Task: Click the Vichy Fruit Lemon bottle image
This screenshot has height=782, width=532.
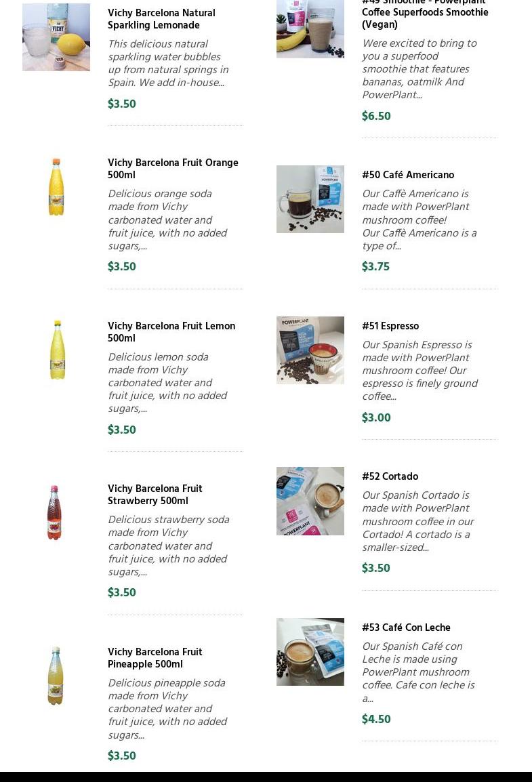Action: [56, 350]
